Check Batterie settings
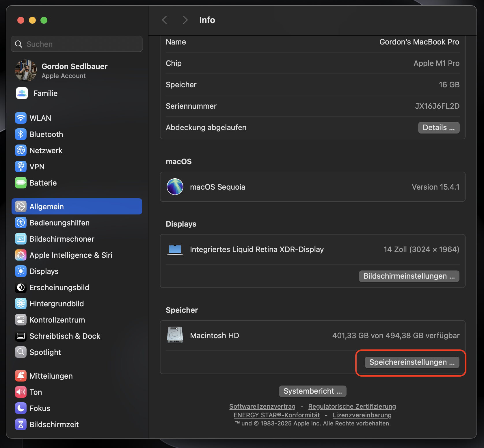Screen dimensions: 484x448 pos(43,183)
